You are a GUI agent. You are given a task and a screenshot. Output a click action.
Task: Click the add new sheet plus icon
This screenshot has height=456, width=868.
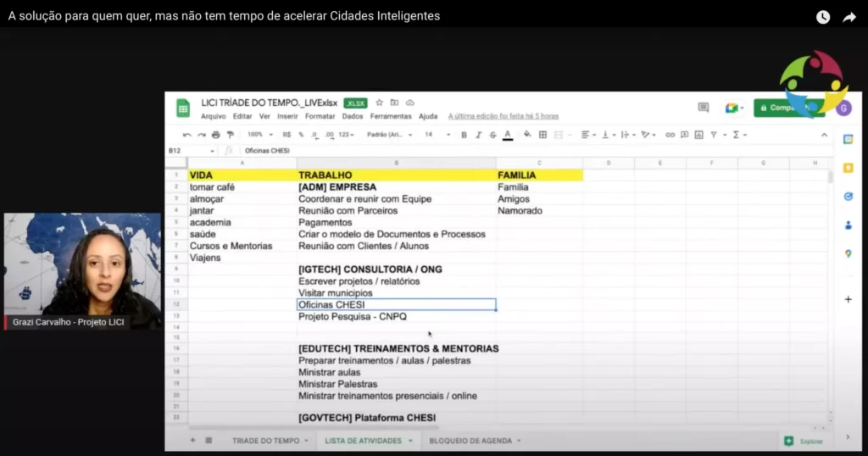tap(192, 441)
